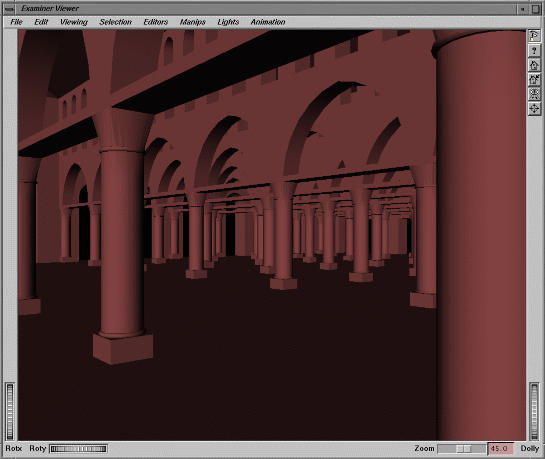Select the pick/flag mode icon
545x459 pixels.
click(534, 35)
